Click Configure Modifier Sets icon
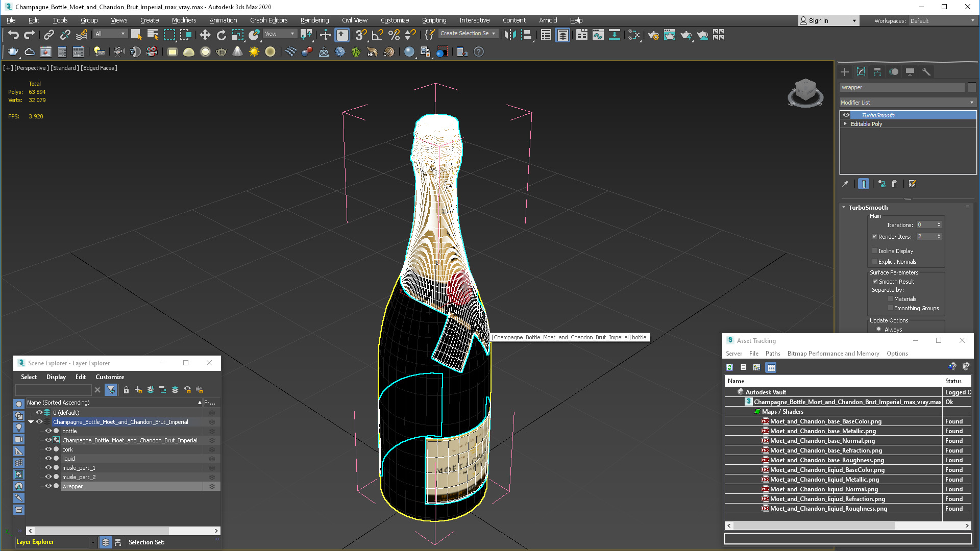Image resolution: width=980 pixels, height=551 pixels. pyautogui.click(x=913, y=184)
